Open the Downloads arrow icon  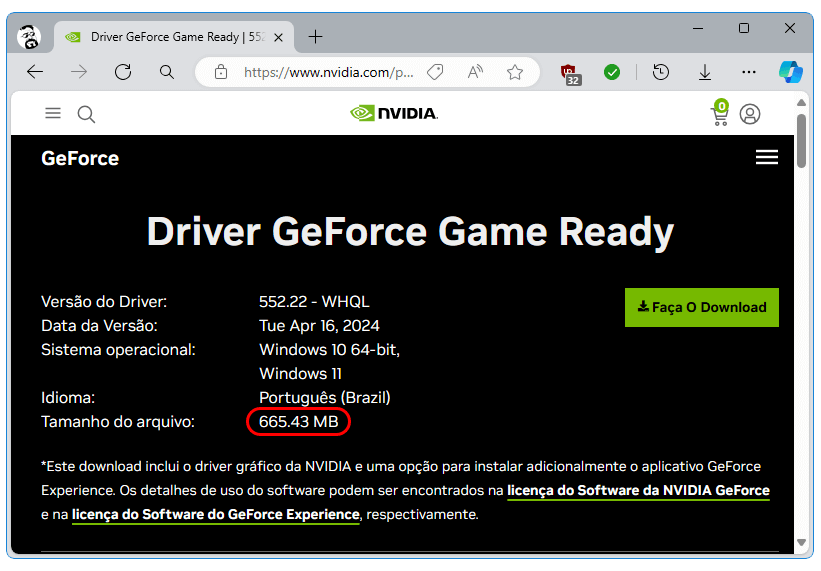[x=705, y=72]
